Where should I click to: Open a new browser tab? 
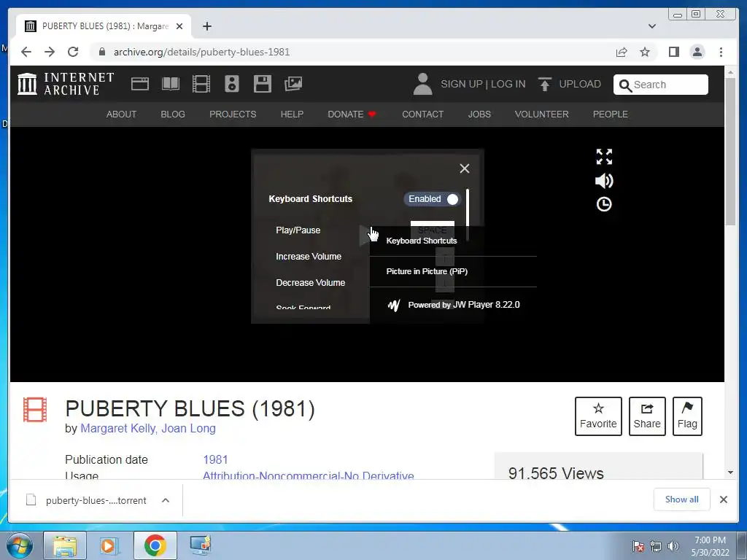click(206, 26)
